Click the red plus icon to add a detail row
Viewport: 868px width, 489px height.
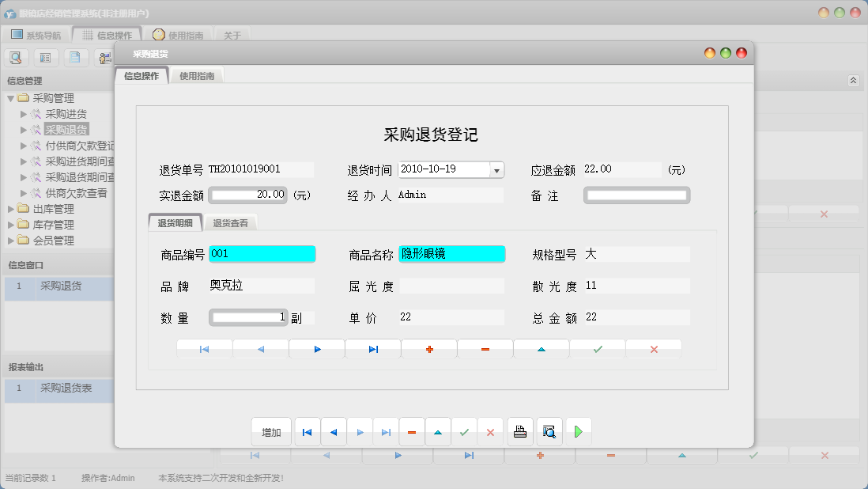428,347
